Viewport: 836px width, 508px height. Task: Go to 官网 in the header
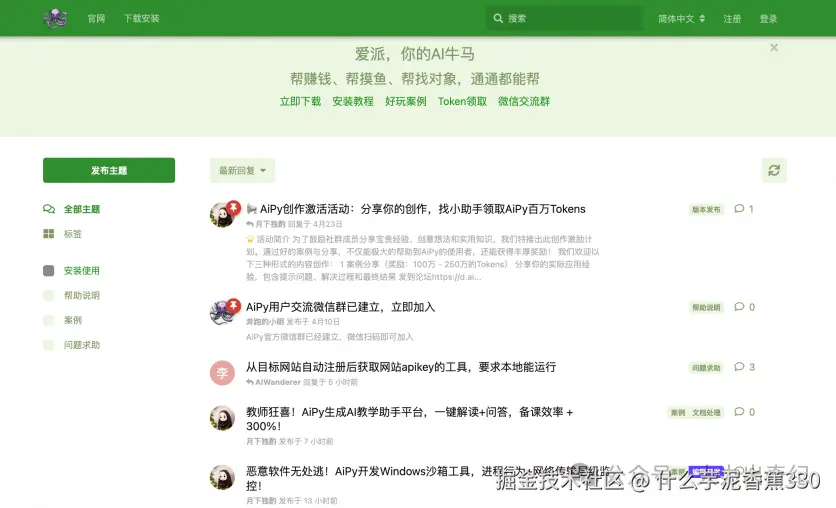click(97, 19)
